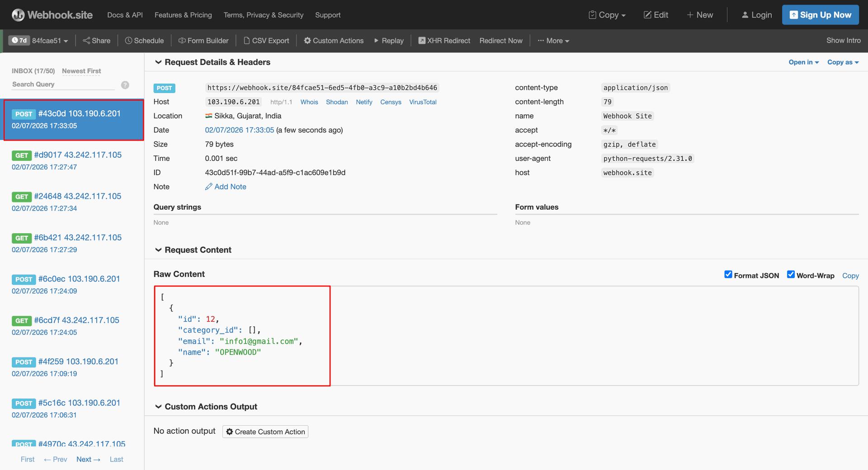Open Terms, Privacy & Security page
Screen dimensions: 868x470
[x=264, y=15]
